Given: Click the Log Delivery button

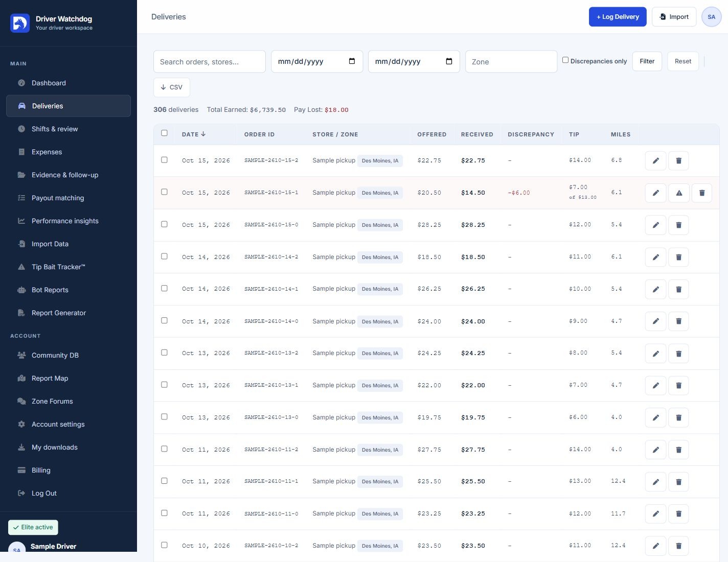Looking at the screenshot, I should tap(618, 17).
